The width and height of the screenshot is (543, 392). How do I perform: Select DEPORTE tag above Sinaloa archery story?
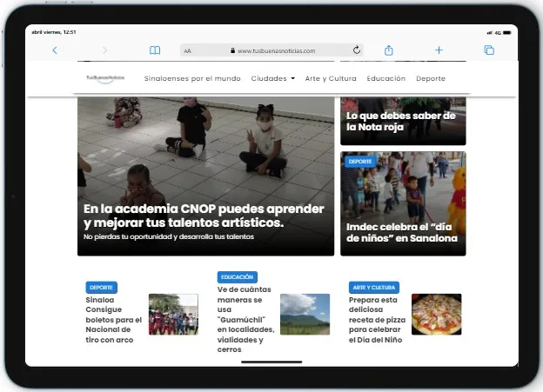click(x=102, y=288)
